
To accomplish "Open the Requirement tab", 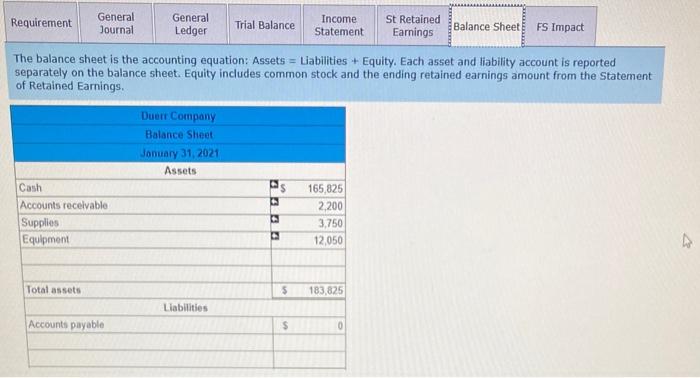I will point(41,23).
